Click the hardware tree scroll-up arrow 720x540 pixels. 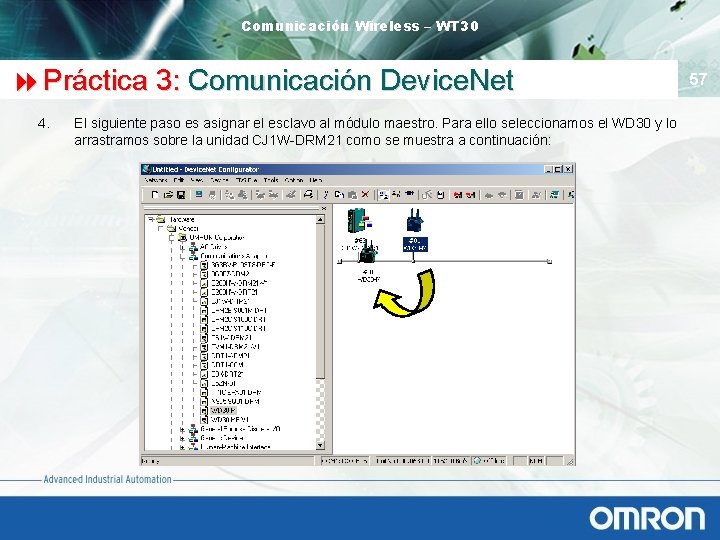tap(321, 219)
